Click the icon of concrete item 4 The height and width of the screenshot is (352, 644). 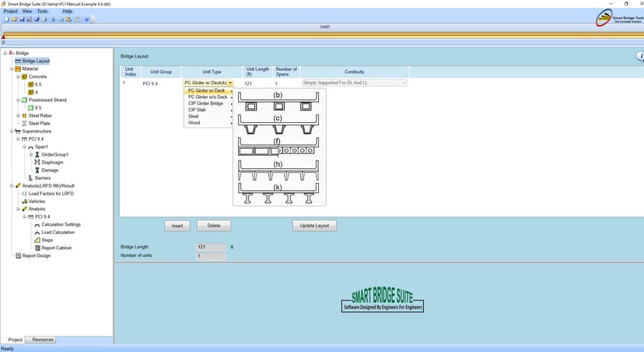click(31, 92)
